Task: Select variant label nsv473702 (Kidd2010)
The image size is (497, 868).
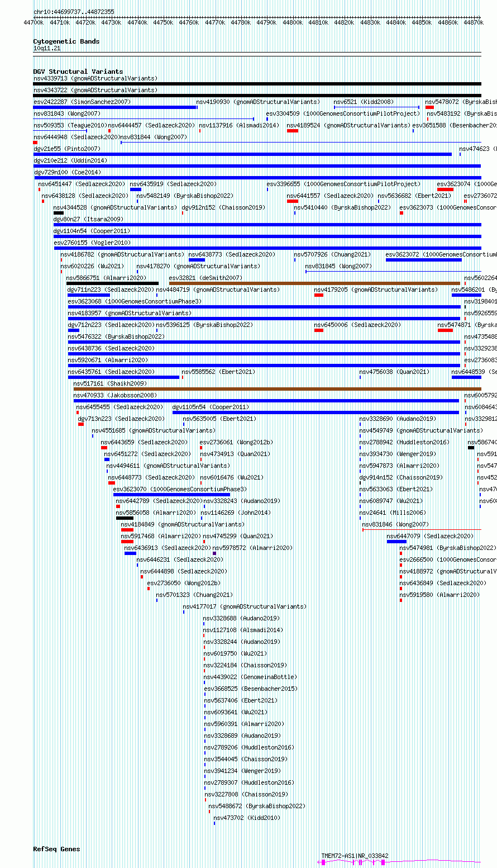Action: (x=247, y=818)
